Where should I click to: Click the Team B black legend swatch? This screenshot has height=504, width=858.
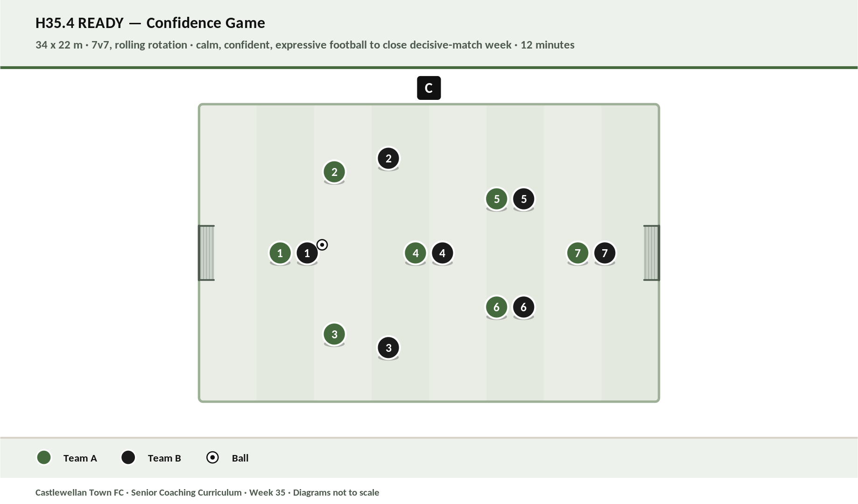(128, 457)
